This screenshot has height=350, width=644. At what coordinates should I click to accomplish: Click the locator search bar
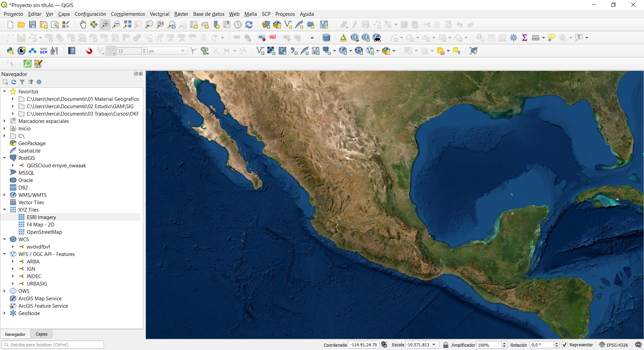[53, 345]
